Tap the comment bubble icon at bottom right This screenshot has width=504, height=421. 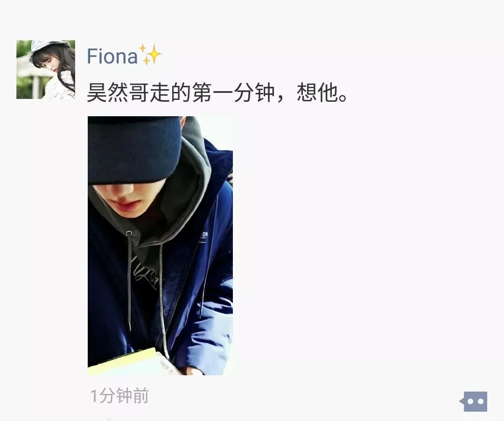coord(474,401)
